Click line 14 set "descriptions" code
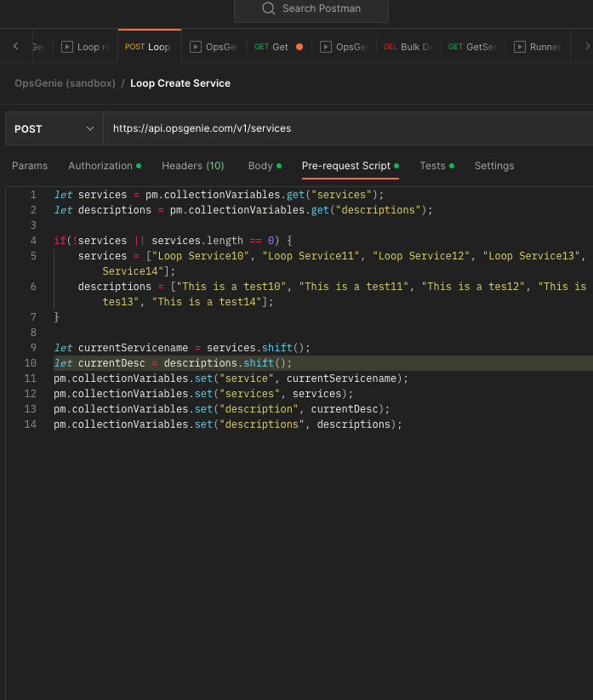This screenshot has height=700, width=593. click(x=228, y=424)
